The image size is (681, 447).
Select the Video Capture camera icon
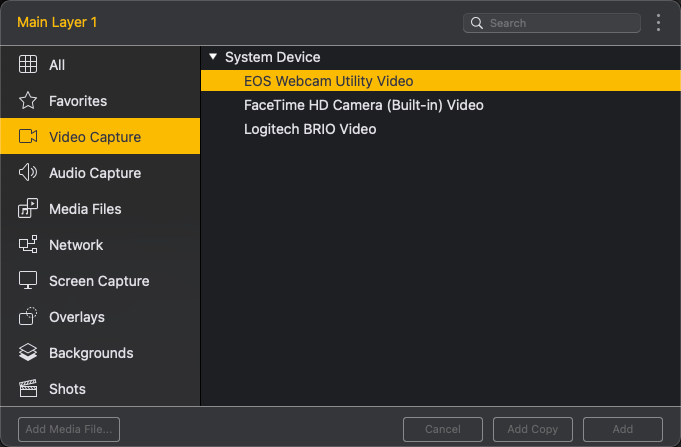[x=29, y=137]
